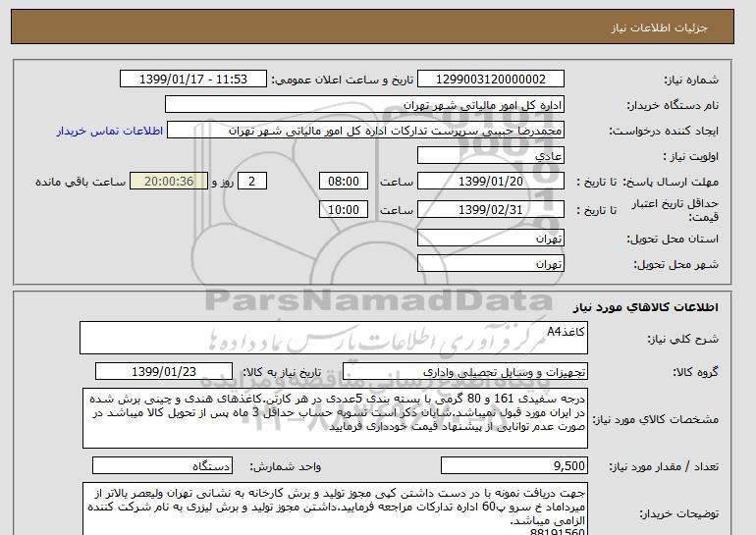Image resolution: width=756 pixels, height=535 pixels.
Task: Click the شرح کلی نیاز label
Action: pyautogui.click(x=682, y=339)
